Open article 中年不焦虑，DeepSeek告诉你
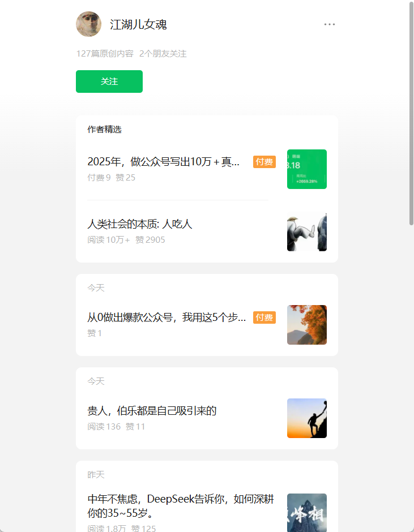Screen dimensions: 414x532 pyautogui.click(x=181, y=506)
